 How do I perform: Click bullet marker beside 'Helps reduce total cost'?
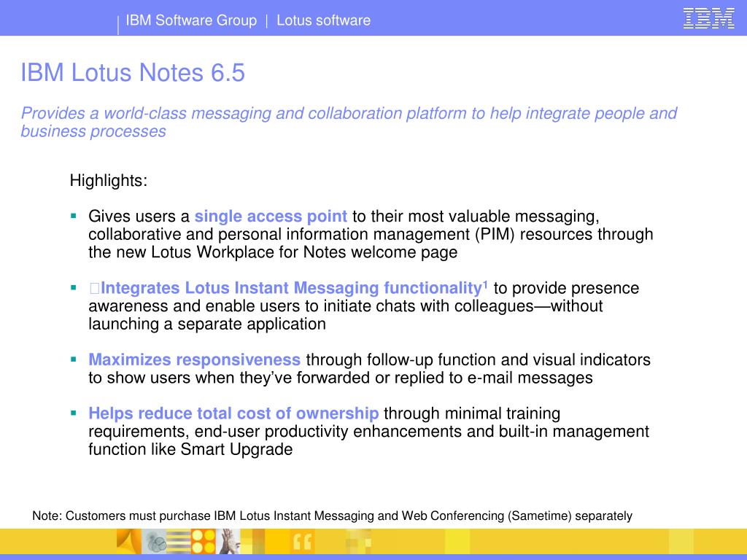74,413
